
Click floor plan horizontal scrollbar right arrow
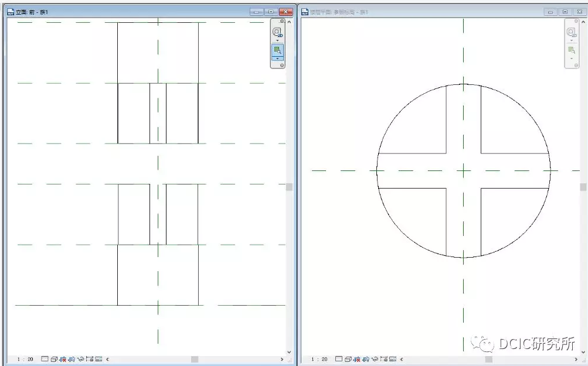click(576, 359)
